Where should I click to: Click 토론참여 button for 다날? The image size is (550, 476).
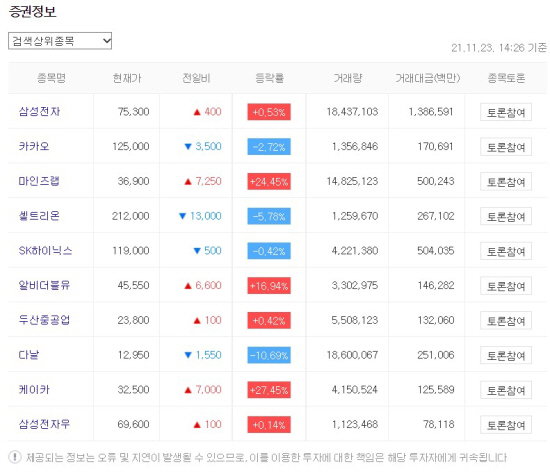point(506,355)
